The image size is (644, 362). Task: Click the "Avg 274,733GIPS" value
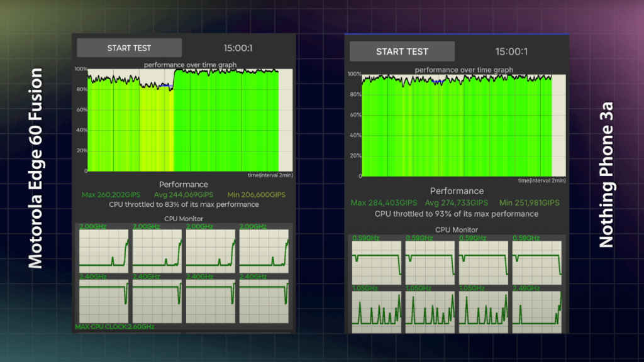pos(457,203)
